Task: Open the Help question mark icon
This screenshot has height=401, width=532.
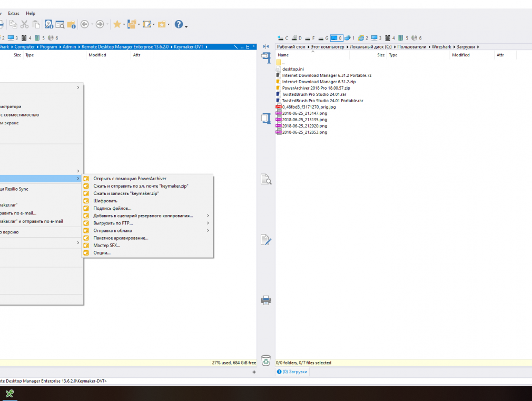Action: tap(179, 24)
